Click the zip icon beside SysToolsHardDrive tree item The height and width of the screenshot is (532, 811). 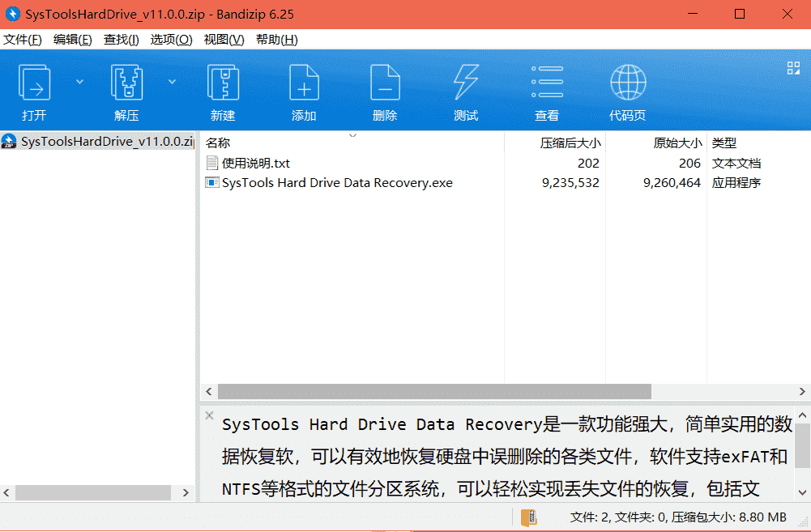click(9, 141)
